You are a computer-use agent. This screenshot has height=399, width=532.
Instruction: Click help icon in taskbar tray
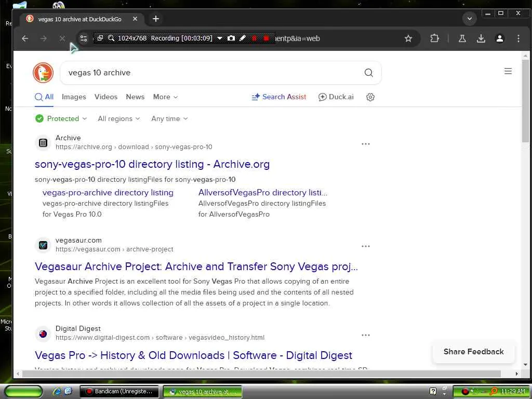click(433, 391)
